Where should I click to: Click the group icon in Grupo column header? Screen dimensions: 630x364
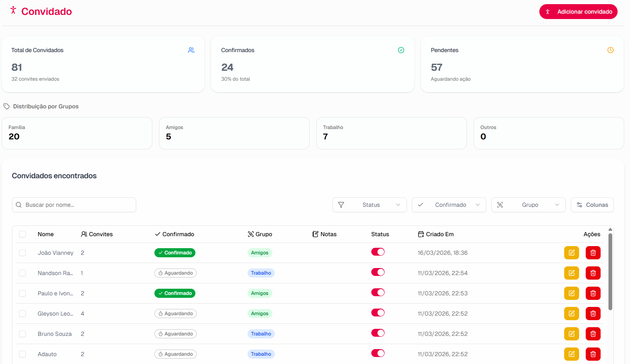coord(251,234)
